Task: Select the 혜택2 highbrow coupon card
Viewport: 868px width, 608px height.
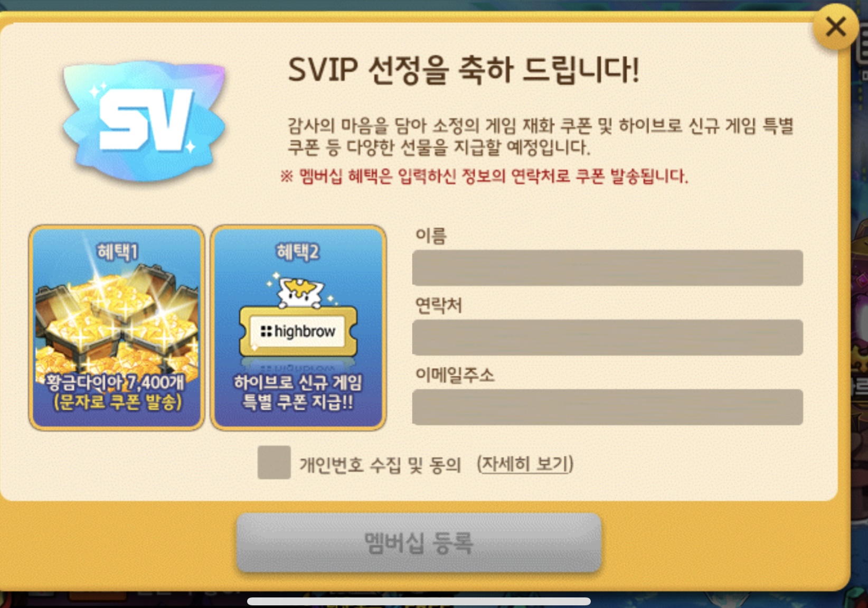Action: coord(298,328)
